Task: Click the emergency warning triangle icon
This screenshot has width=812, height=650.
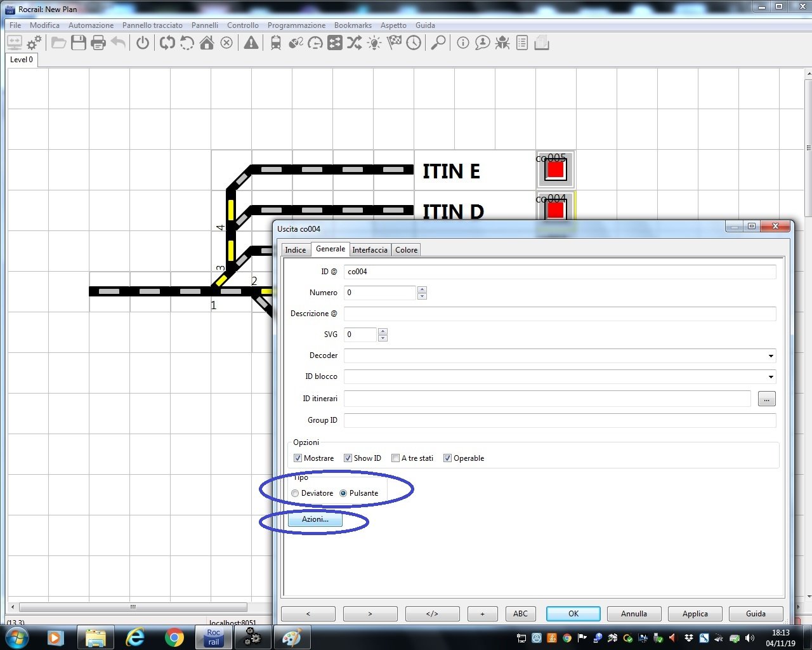Action: (x=251, y=43)
